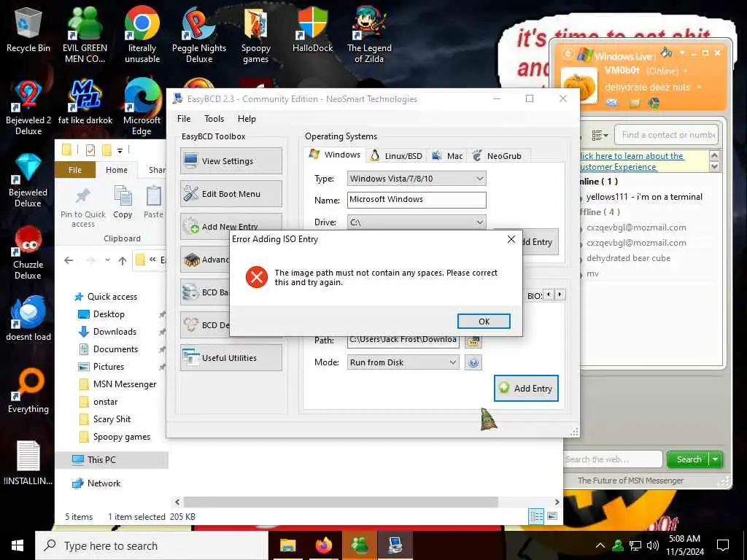Switch to the Mac tab
The image size is (747, 560).
[447, 156]
